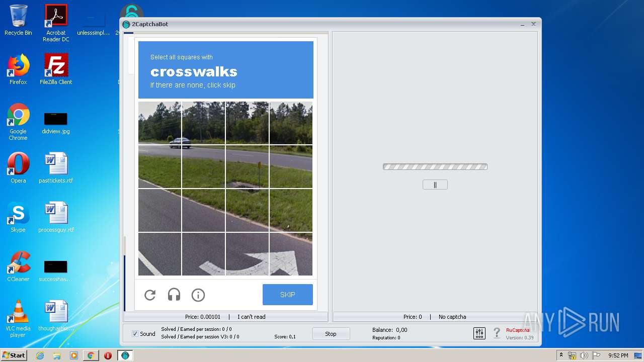Open Windows Media Player taskbar icon
The width and height of the screenshot is (644, 362).
click(x=74, y=355)
